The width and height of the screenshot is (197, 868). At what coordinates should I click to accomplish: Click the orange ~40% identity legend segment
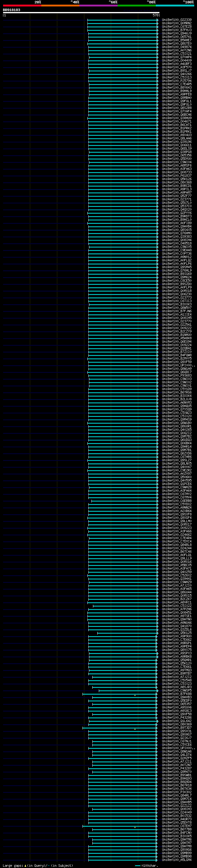click(x=60, y=6)
